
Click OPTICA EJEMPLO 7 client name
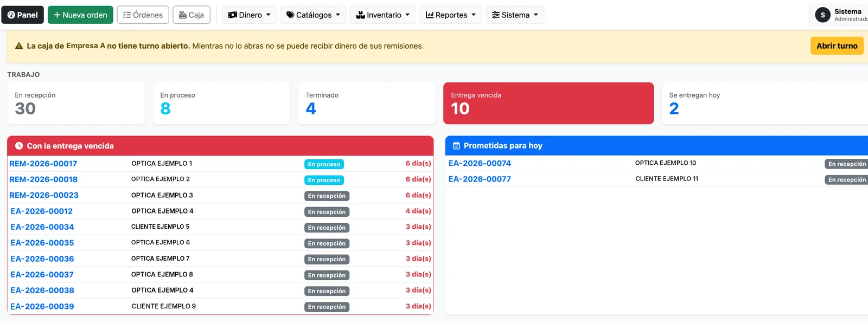[x=161, y=259]
